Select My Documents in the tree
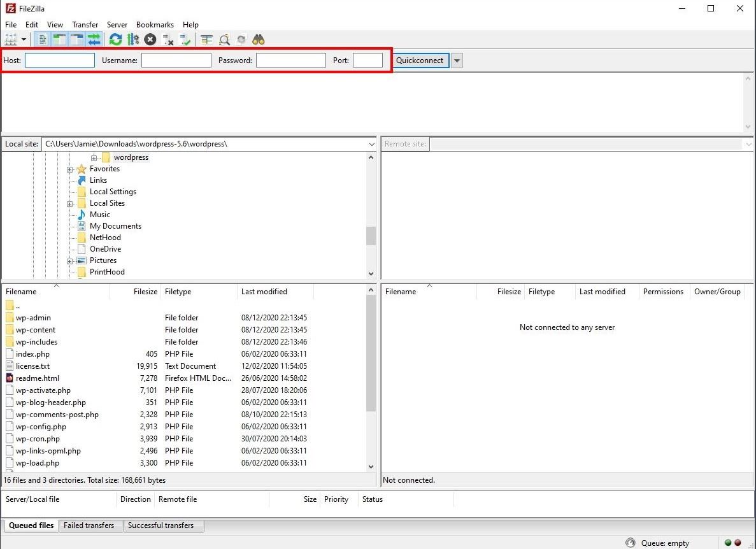The image size is (756, 549). pyautogui.click(x=115, y=226)
